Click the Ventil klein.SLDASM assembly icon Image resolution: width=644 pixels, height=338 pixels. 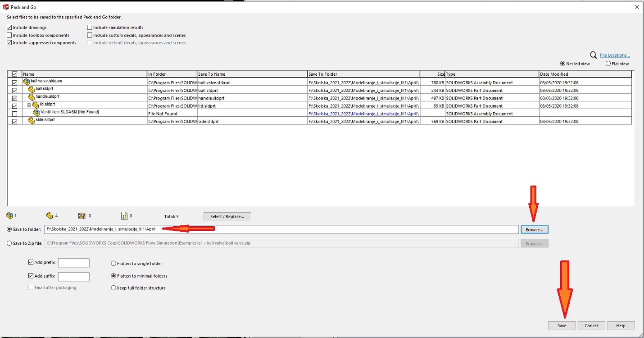(x=36, y=113)
